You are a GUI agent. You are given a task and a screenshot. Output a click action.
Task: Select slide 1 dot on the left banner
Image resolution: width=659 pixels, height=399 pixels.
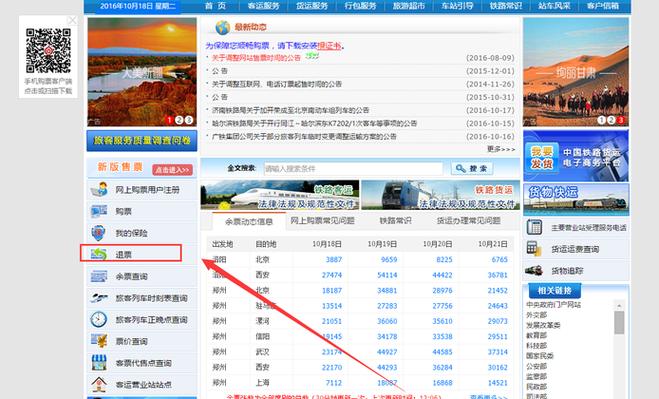[169, 120]
